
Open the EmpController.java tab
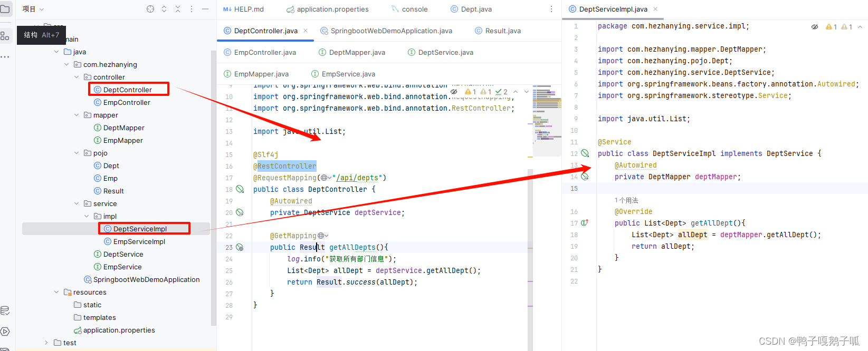coord(260,52)
